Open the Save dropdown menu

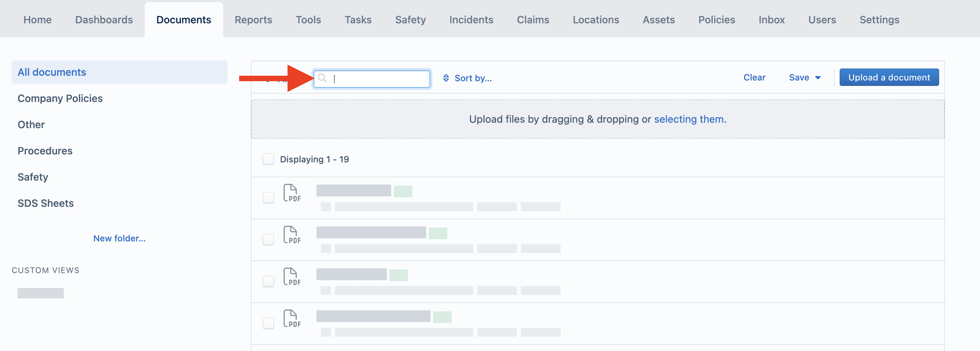805,78
